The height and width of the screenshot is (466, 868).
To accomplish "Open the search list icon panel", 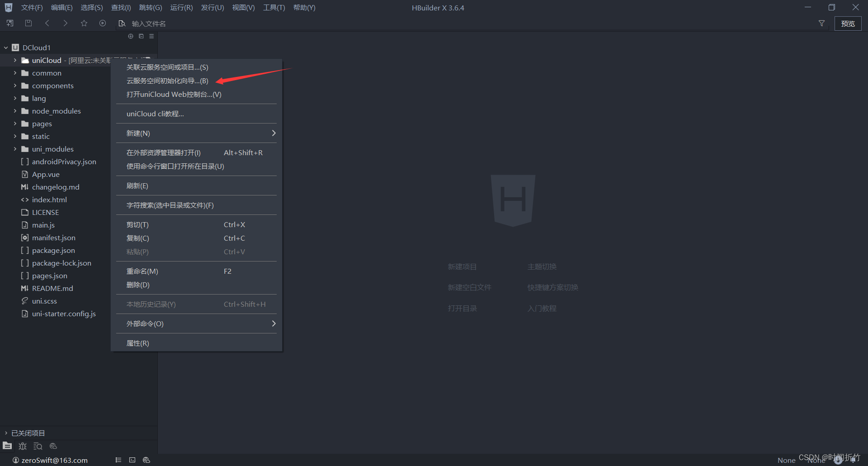I will pyautogui.click(x=38, y=446).
